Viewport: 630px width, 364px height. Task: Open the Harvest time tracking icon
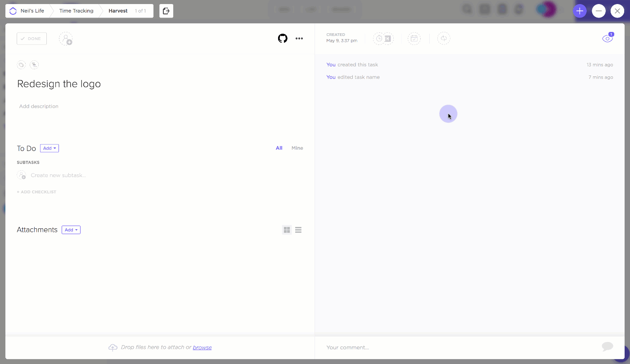(387, 39)
